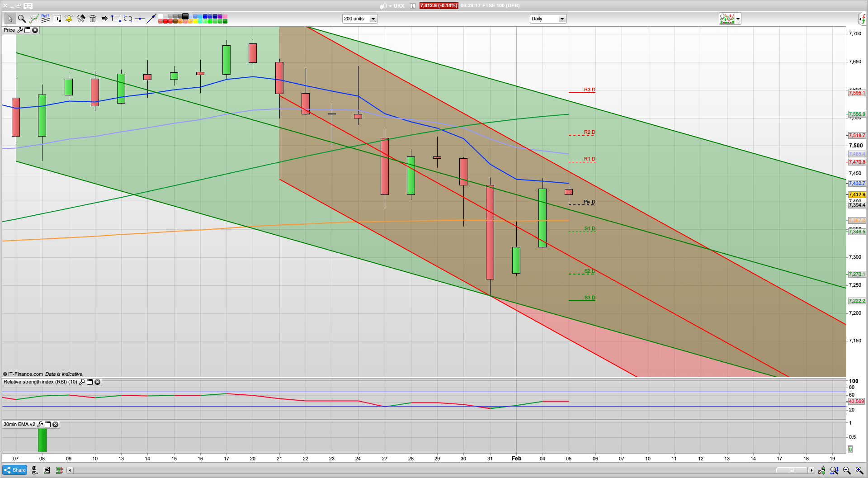Viewport: 868px width, 478px height.
Task: Remove the 30min EMA v2 indicator
Action: tap(55, 425)
